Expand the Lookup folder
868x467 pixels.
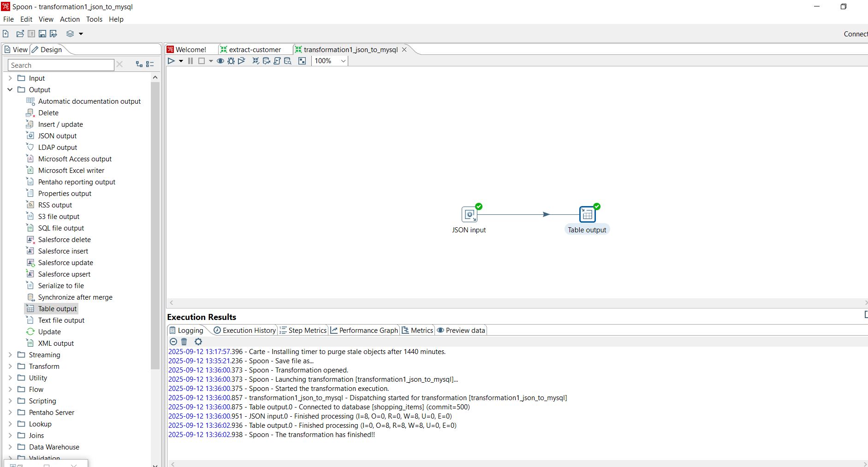(10, 424)
